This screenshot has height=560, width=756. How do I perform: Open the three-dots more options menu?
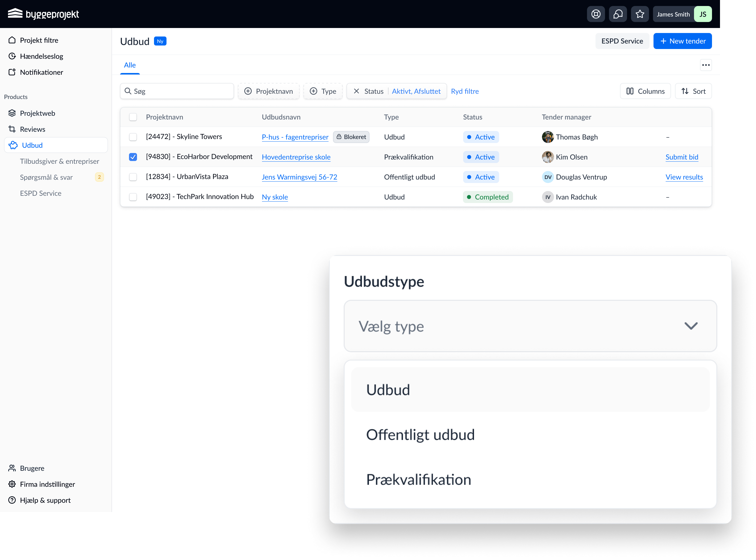pos(706,65)
